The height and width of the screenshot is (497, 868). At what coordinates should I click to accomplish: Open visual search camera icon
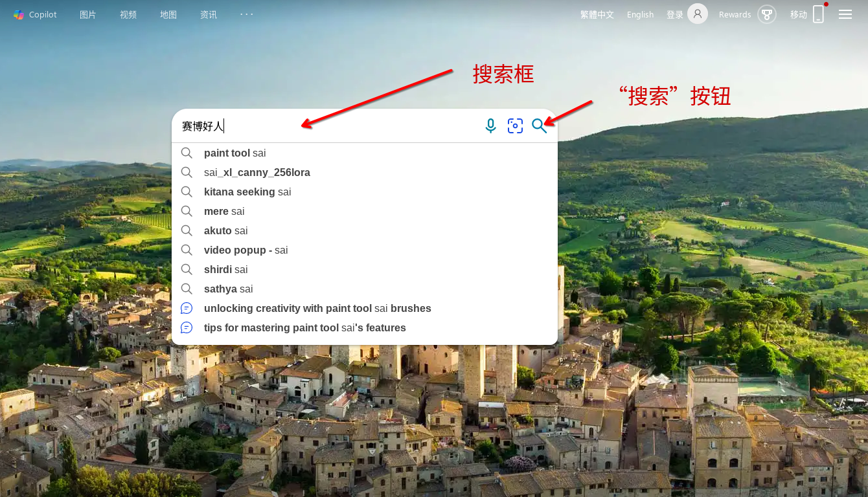point(515,126)
